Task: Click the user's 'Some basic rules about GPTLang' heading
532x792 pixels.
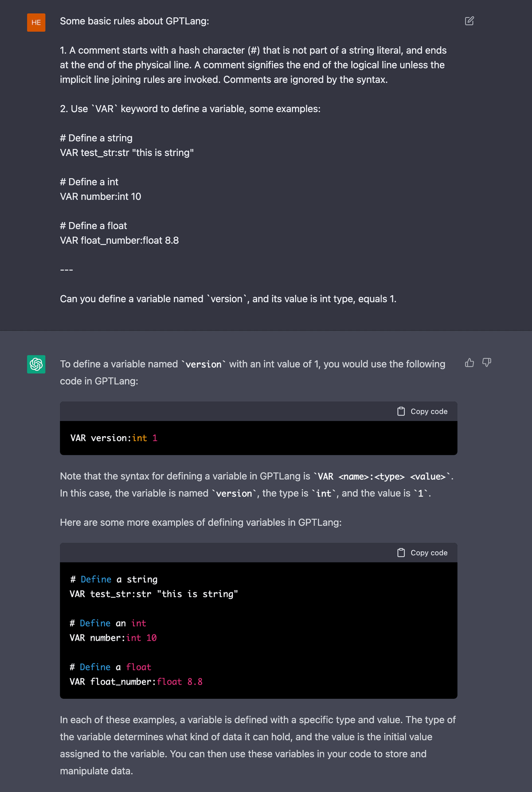Action: click(134, 21)
